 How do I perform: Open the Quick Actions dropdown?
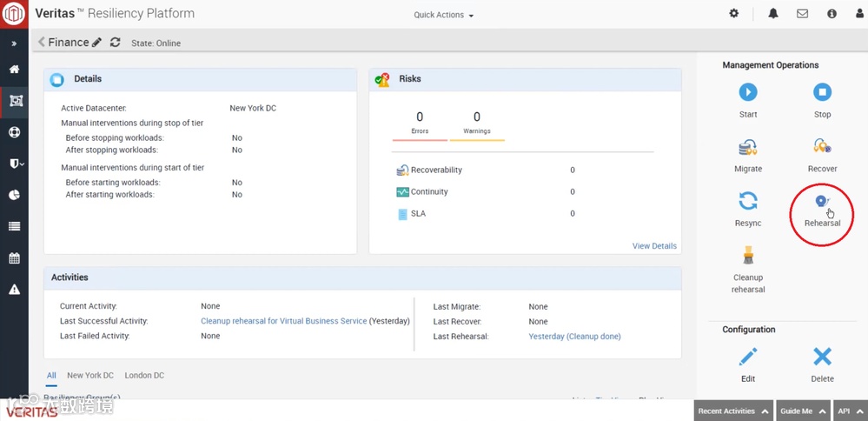click(x=444, y=15)
